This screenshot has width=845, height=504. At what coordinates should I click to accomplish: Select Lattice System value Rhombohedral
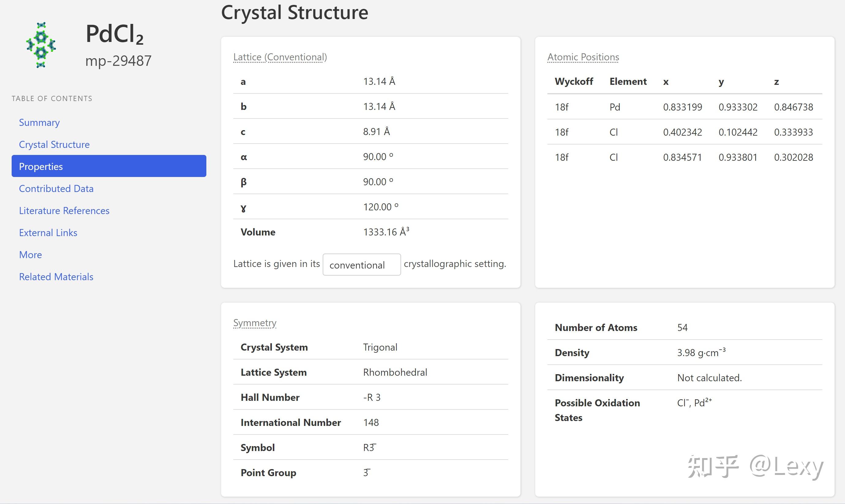[395, 372]
